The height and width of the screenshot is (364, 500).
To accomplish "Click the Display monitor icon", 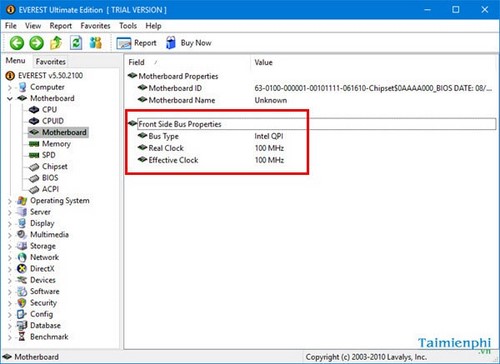I will (x=22, y=223).
